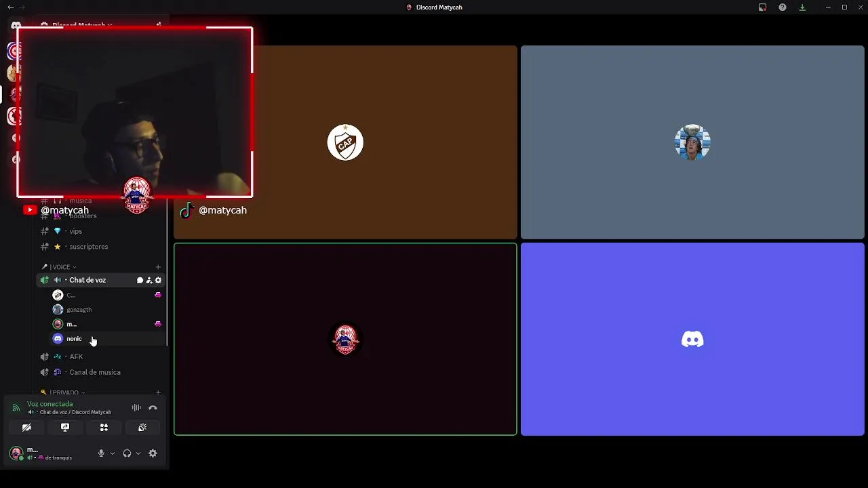This screenshot has height=488, width=868.
Task: Deafen with the headphones icon
Action: click(x=127, y=453)
